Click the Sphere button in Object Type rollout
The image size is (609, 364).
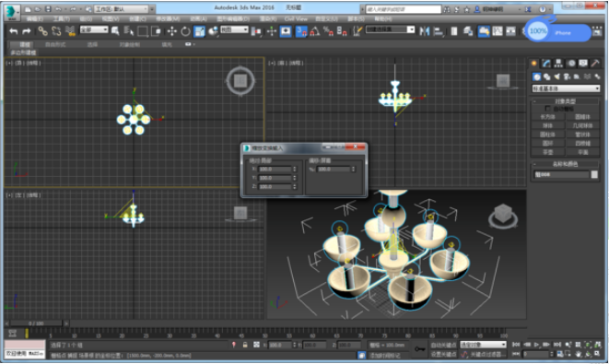click(547, 125)
